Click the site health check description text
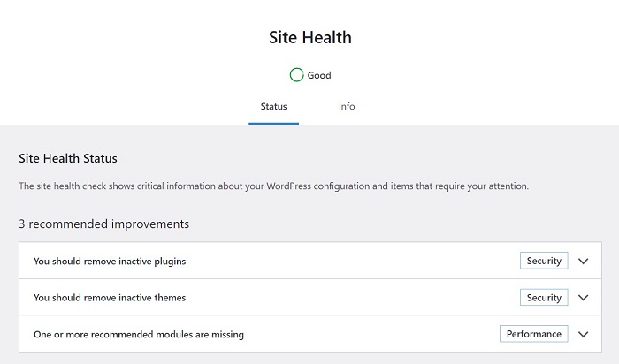 point(273,186)
